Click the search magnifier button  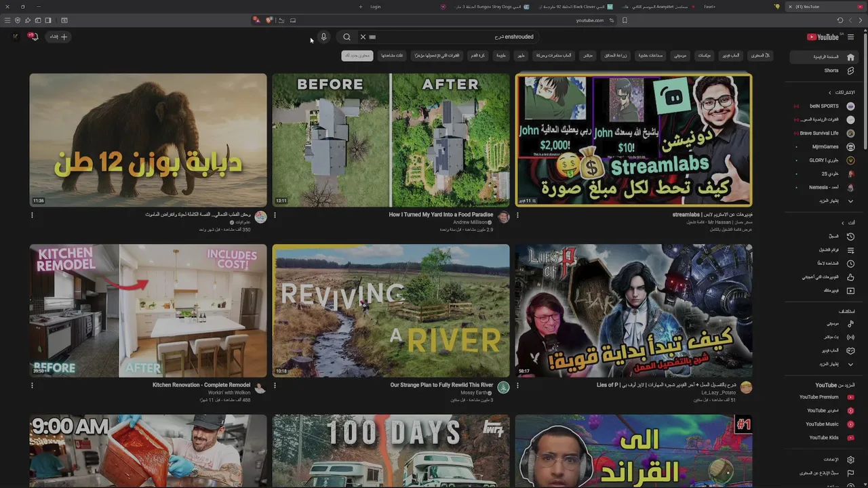[x=347, y=37]
